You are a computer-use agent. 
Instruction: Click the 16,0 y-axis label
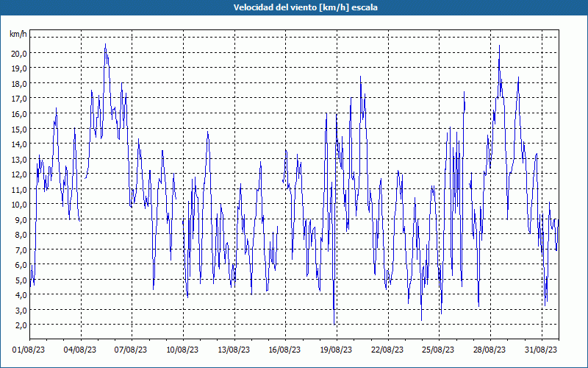click(19, 114)
